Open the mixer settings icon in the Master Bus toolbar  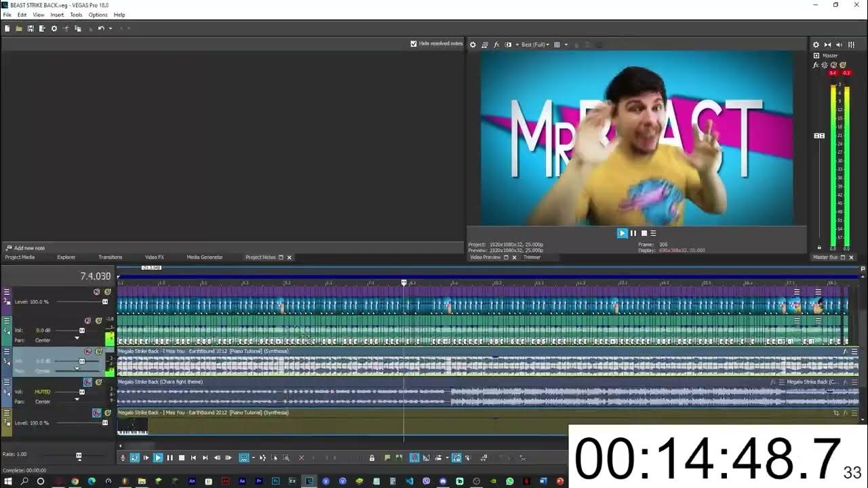point(851,45)
